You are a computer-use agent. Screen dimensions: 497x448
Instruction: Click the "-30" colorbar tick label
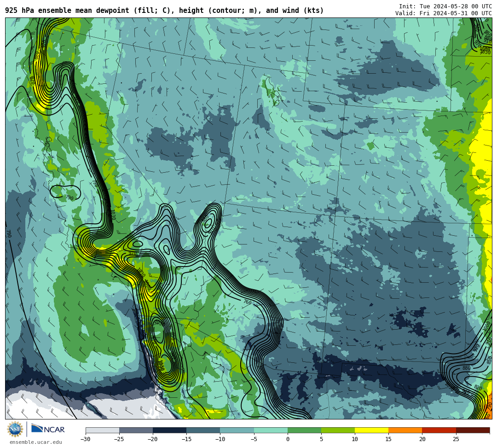pos(86,439)
